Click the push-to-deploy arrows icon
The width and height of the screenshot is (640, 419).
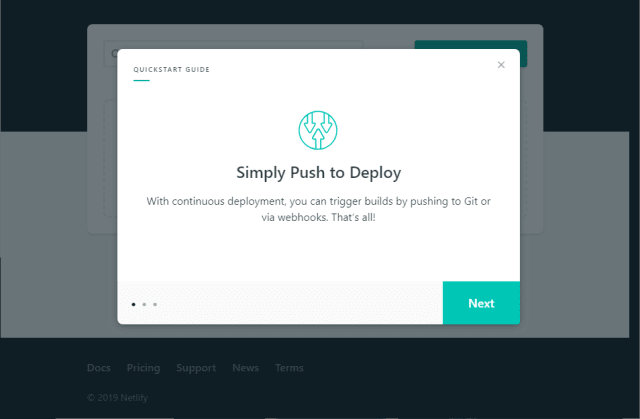[318, 130]
